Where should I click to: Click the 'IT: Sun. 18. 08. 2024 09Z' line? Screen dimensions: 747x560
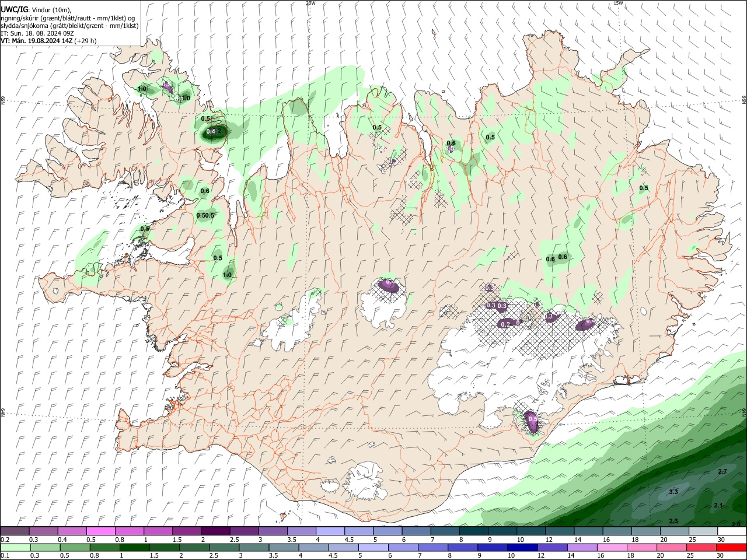[37, 33]
